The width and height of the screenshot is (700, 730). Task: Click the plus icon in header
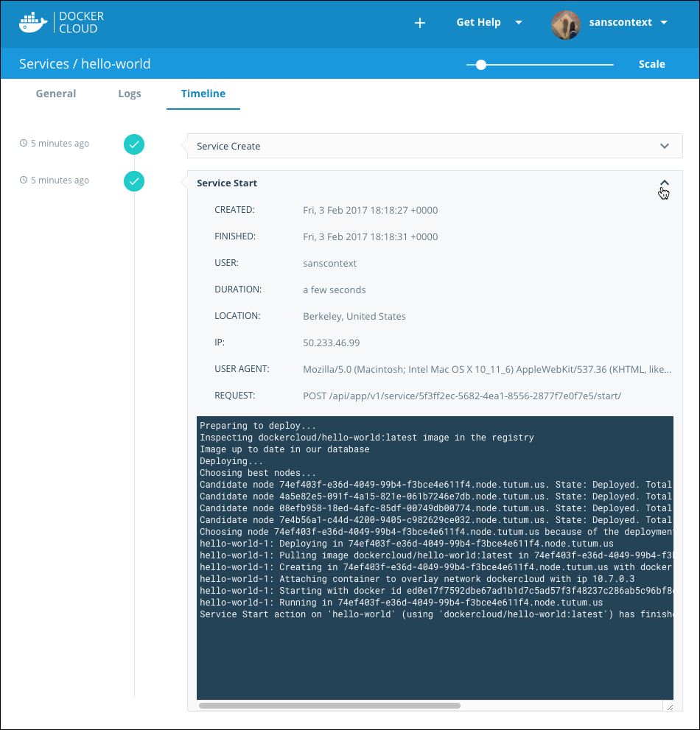point(420,23)
